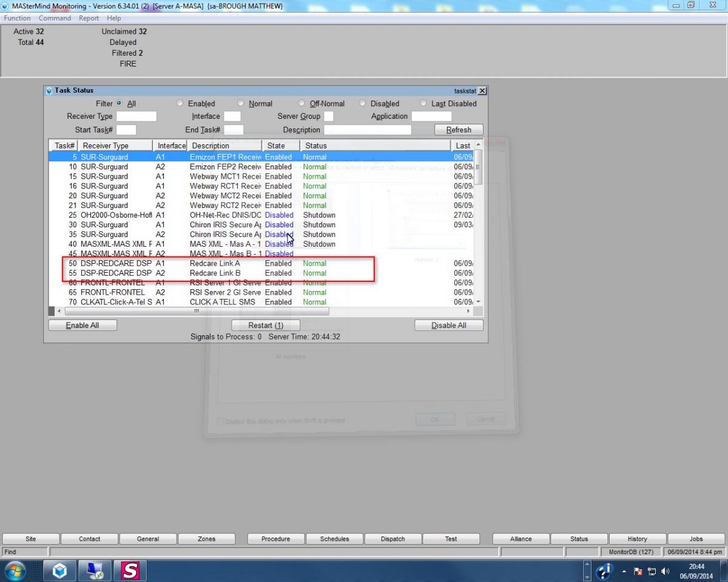Open the Alliance bottom bar button
Image resolution: width=728 pixels, height=582 pixels.
(521, 539)
